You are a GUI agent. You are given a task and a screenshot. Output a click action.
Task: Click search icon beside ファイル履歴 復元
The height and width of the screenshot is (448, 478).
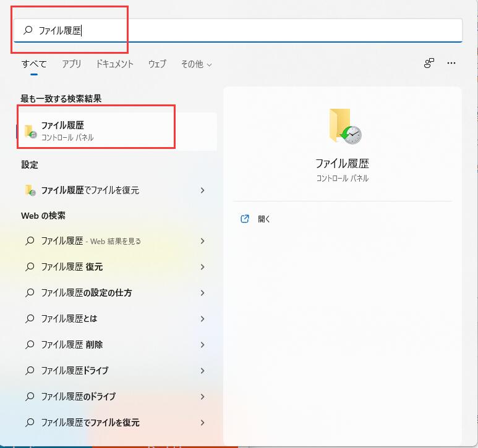pos(30,267)
